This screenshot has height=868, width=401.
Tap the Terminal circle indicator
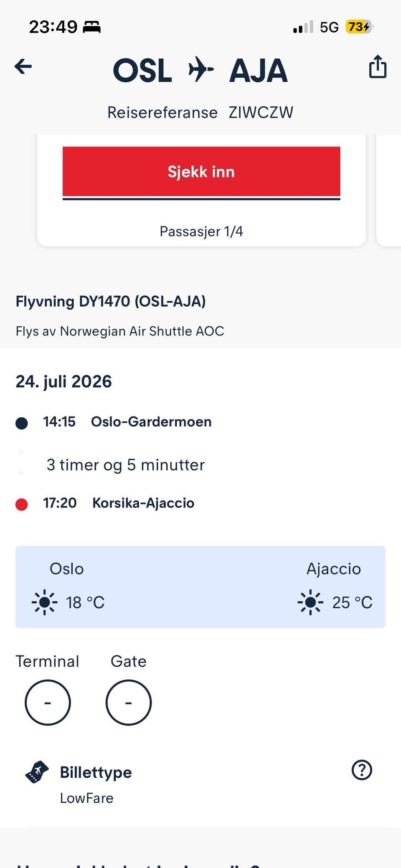[48, 703]
